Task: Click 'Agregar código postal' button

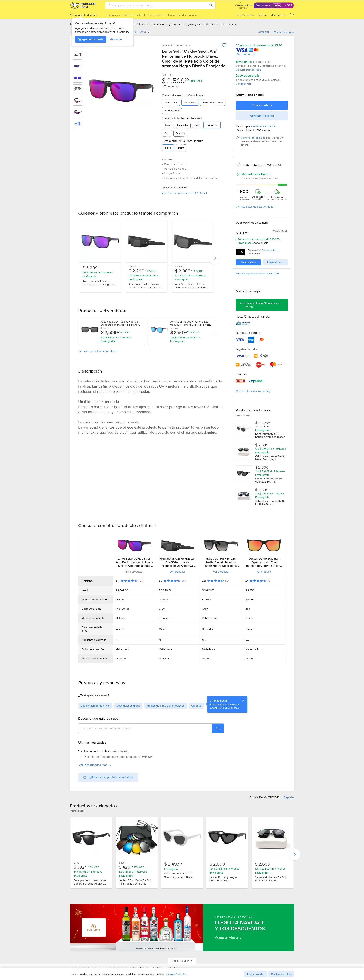Action: tap(91, 39)
